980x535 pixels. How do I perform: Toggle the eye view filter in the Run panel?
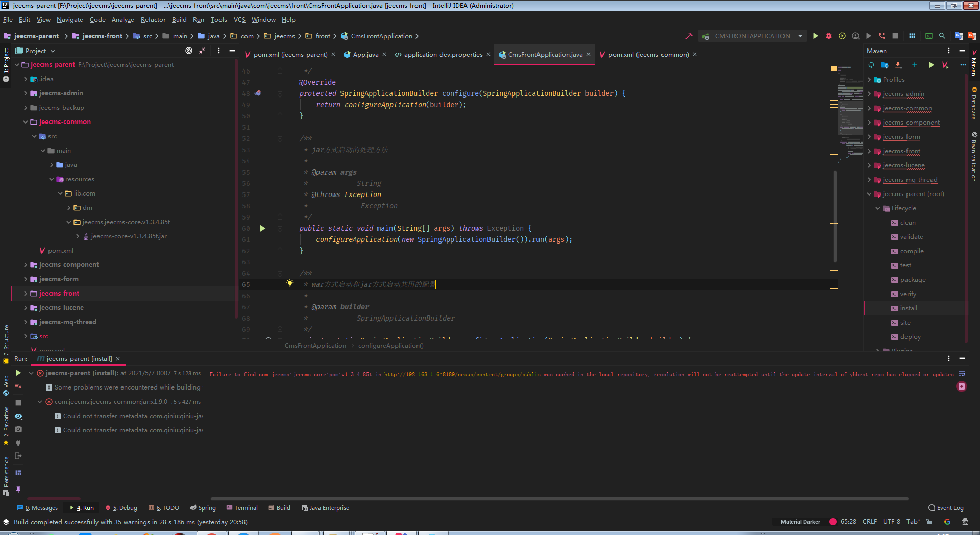(x=18, y=416)
